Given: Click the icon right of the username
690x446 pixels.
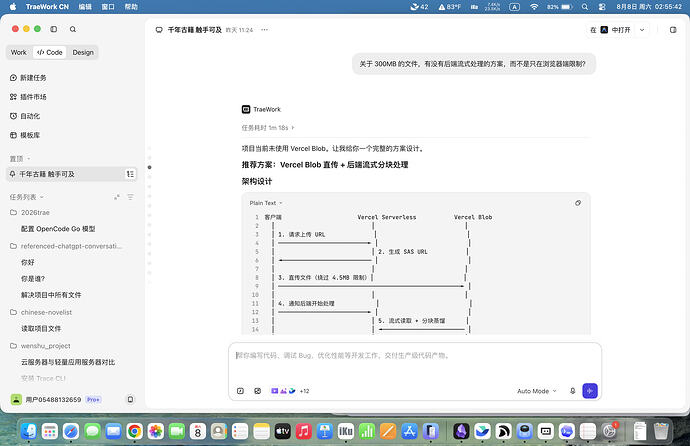Looking at the screenshot, I should point(130,399).
